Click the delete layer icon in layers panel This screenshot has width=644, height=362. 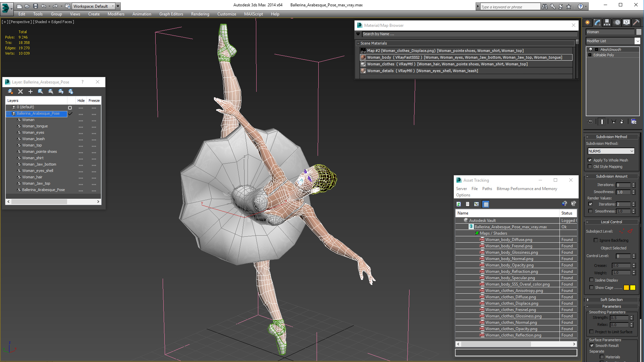(x=20, y=91)
